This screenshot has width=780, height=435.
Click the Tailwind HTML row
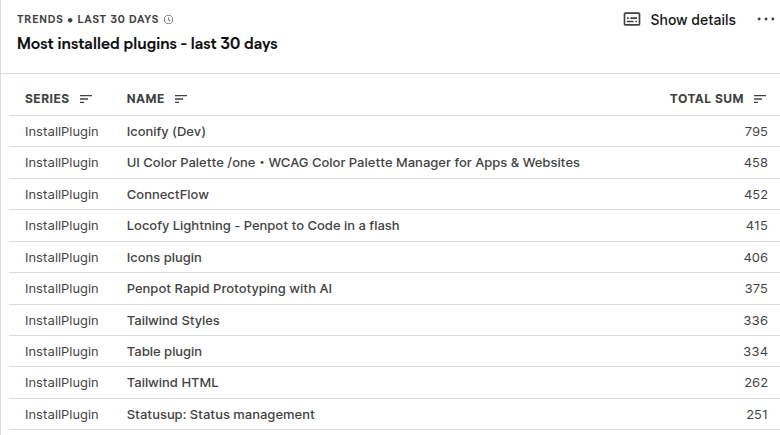point(172,383)
